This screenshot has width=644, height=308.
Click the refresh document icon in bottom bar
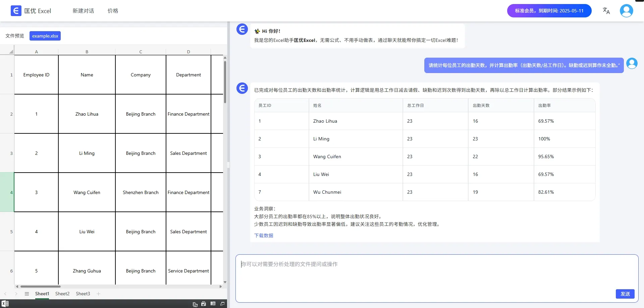(195, 304)
